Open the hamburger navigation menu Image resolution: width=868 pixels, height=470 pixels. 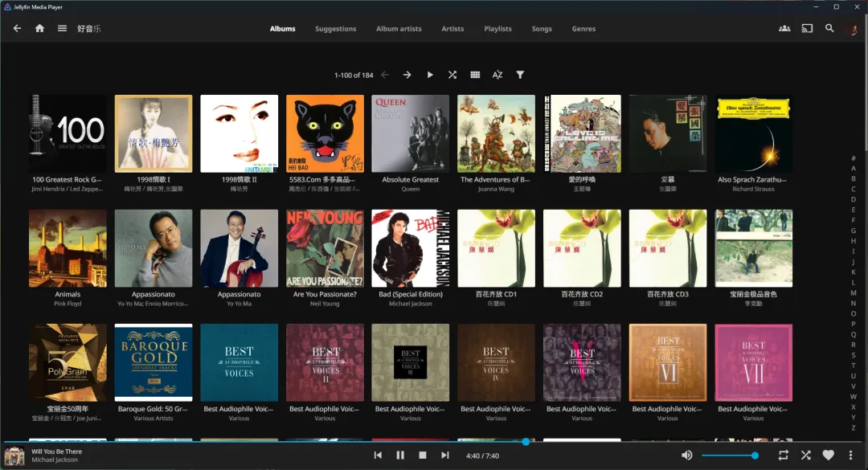(x=62, y=28)
